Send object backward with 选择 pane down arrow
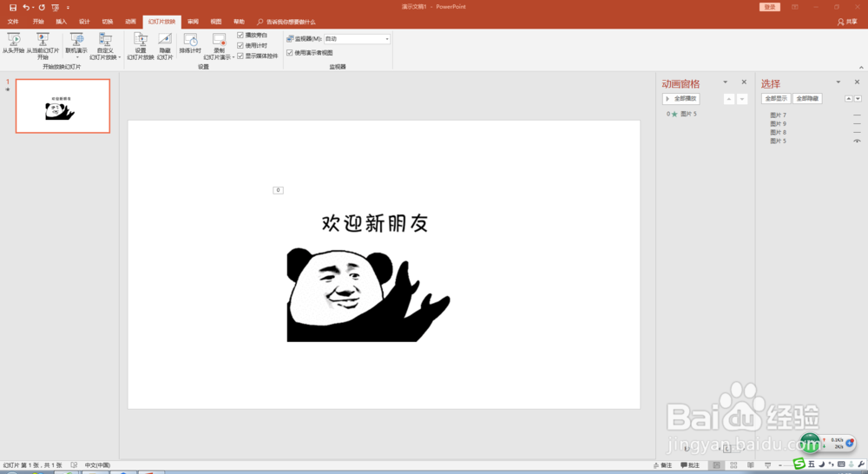Viewport: 868px width, 474px height. [858, 99]
